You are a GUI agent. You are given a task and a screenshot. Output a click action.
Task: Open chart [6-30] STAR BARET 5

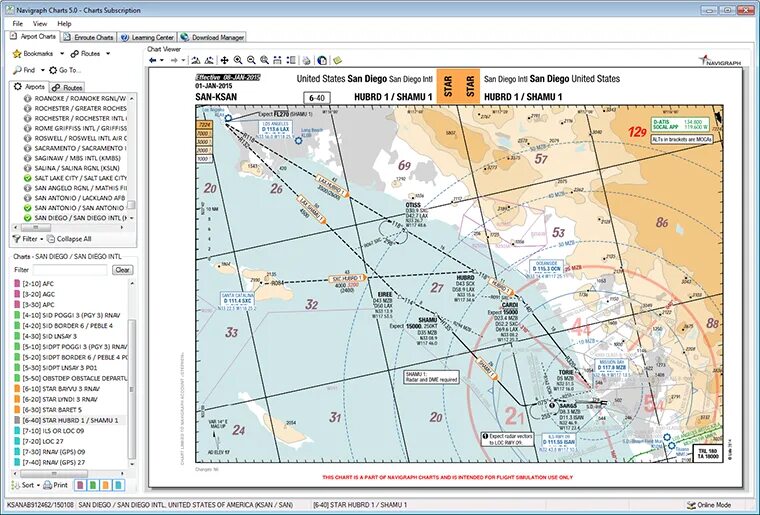[x=48, y=410]
